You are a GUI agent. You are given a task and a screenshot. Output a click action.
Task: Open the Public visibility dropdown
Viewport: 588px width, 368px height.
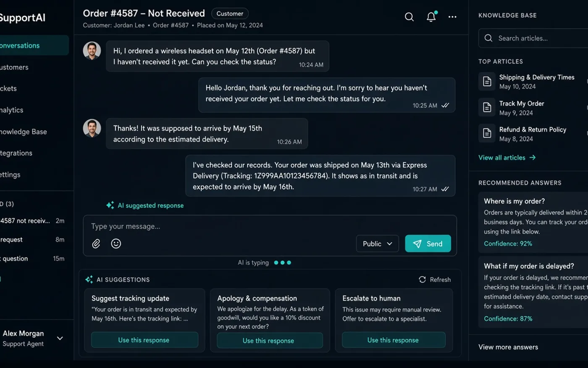377,244
